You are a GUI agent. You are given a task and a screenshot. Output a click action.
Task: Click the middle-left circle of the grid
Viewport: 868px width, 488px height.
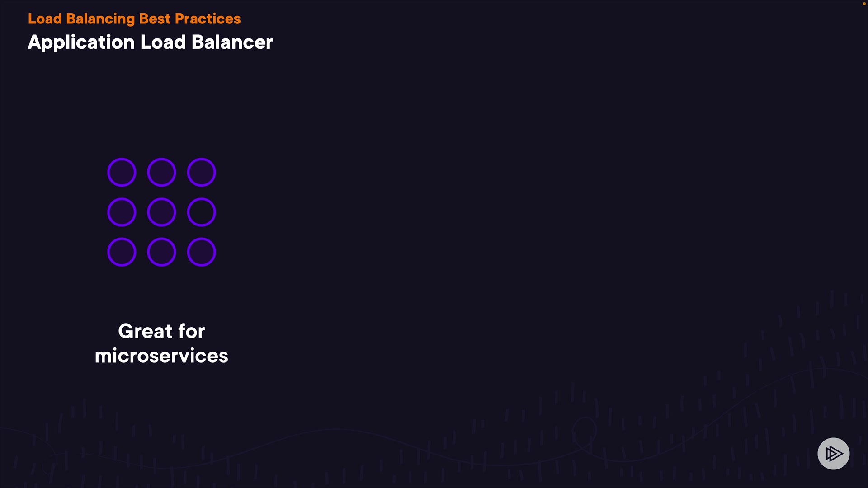122,212
